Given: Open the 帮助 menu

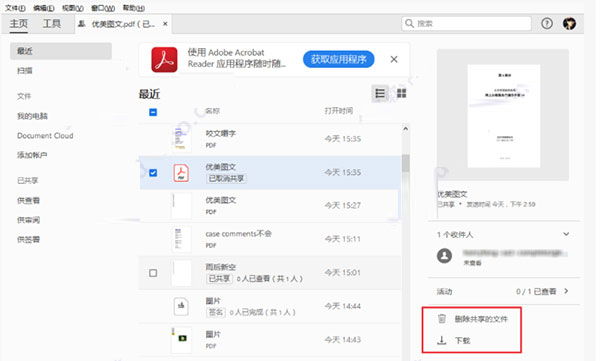Looking at the screenshot, I should [134, 8].
